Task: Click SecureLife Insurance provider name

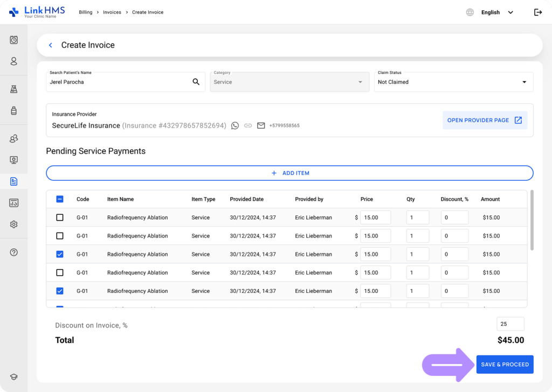Action: click(86, 125)
